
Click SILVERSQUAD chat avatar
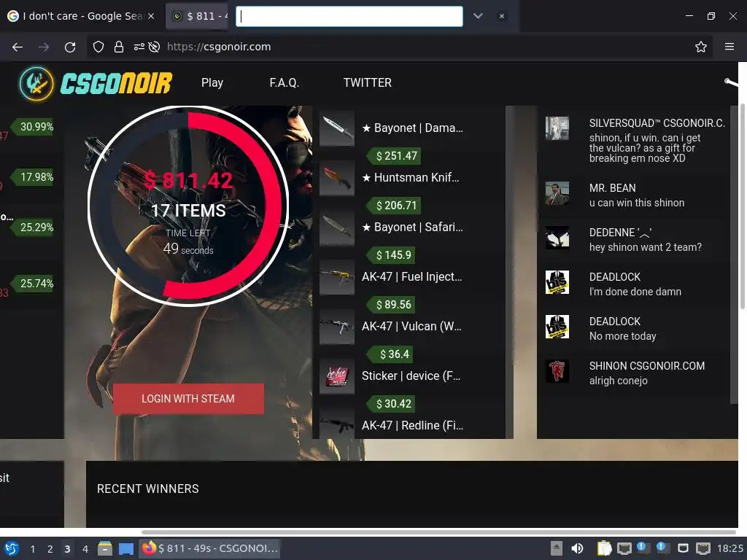[x=557, y=128]
